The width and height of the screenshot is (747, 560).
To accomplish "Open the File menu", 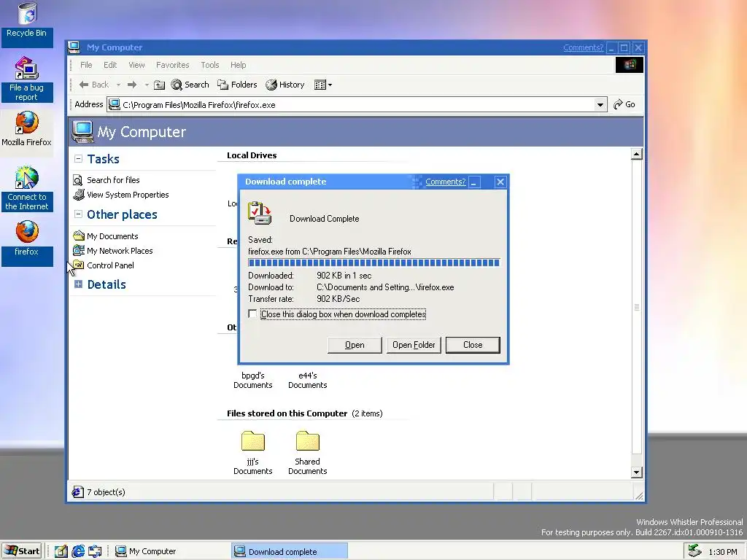I will [x=86, y=65].
